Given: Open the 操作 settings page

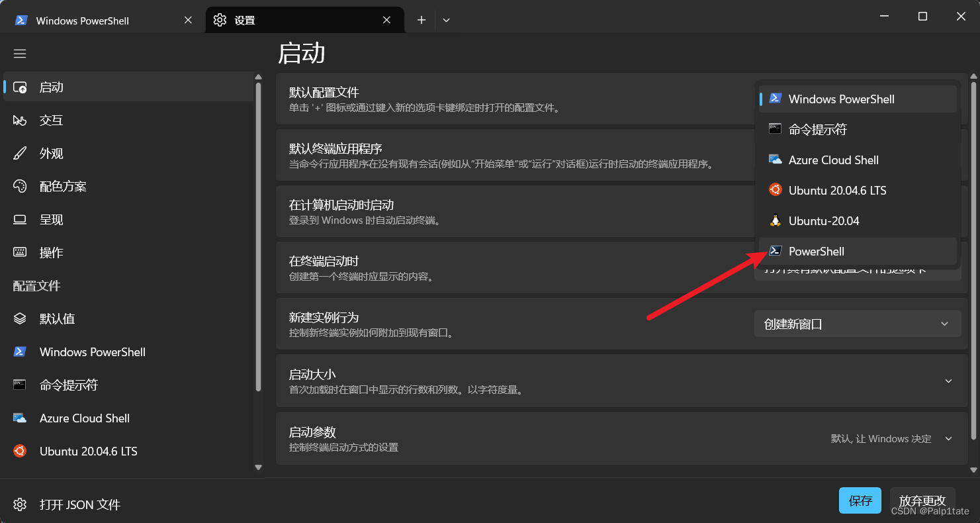Looking at the screenshot, I should [128, 252].
